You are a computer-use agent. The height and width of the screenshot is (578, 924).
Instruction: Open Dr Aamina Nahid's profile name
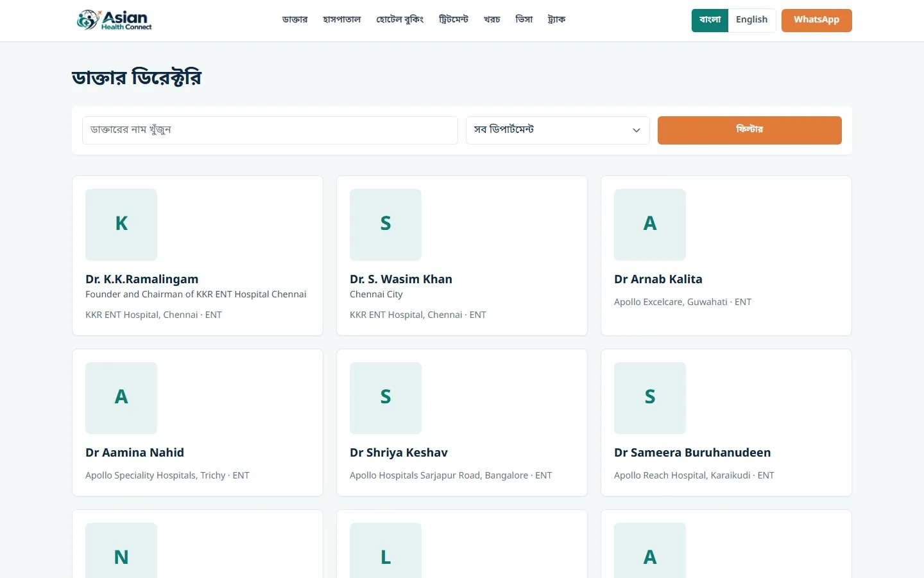coord(135,453)
